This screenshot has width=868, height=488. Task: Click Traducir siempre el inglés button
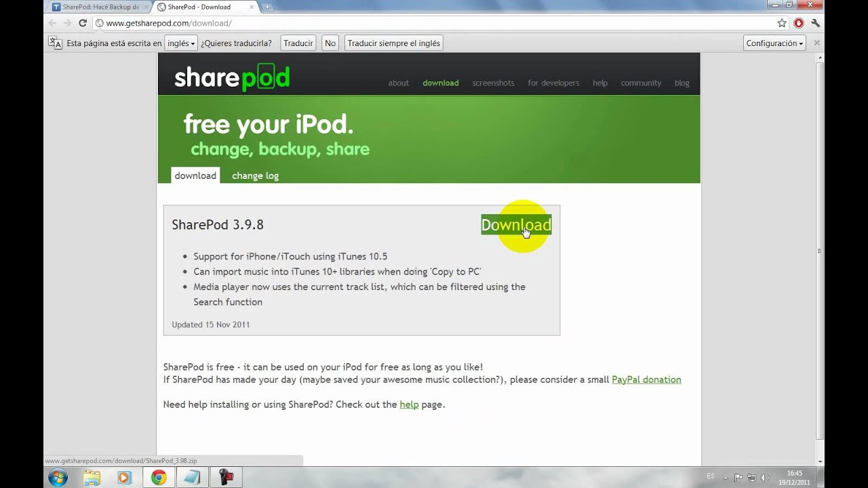pyautogui.click(x=394, y=43)
